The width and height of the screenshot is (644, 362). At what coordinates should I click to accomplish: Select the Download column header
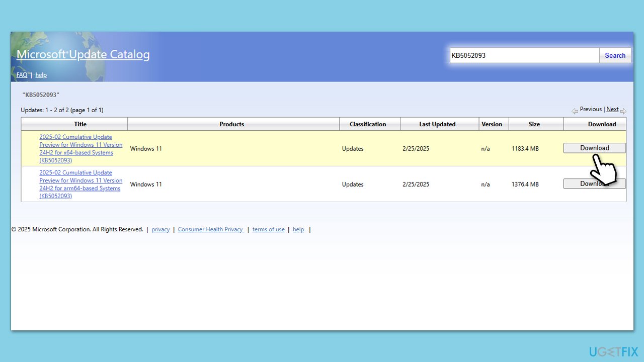602,124
